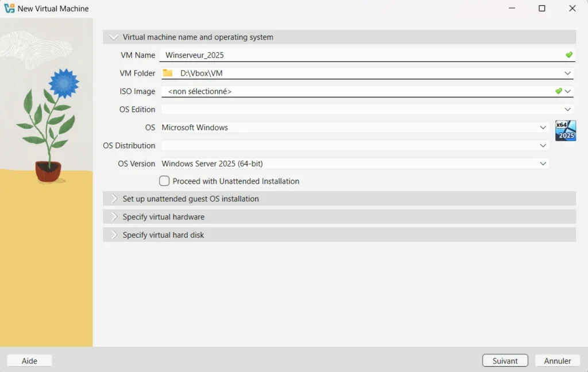Viewport: 588px width, 372px height.
Task: Open the OS Version dropdown showing Windows Server 2025
Action: click(355, 164)
